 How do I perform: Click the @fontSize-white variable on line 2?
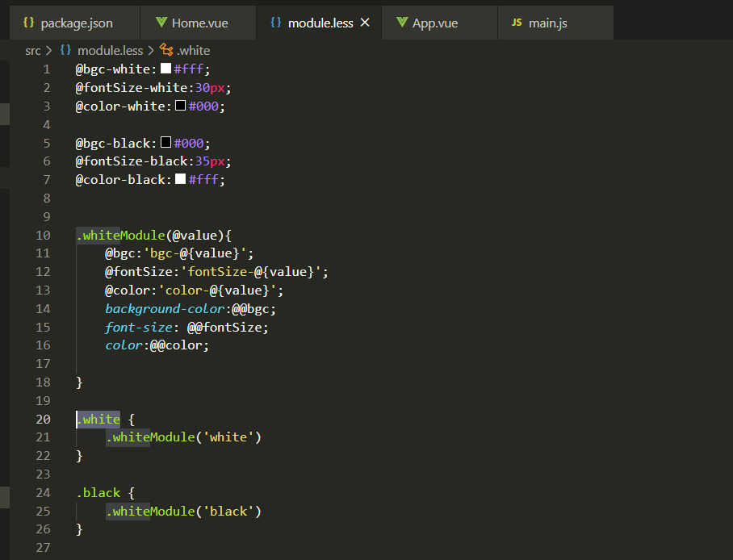tap(132, 88)
